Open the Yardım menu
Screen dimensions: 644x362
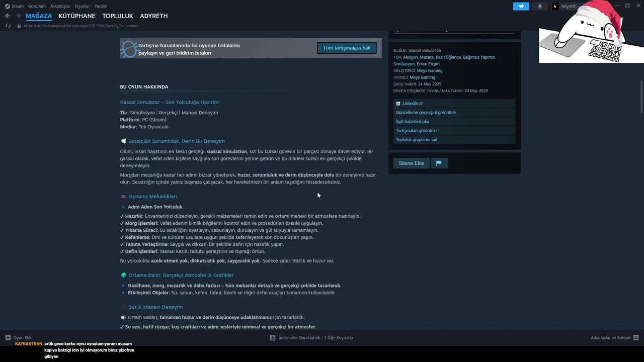101,7
